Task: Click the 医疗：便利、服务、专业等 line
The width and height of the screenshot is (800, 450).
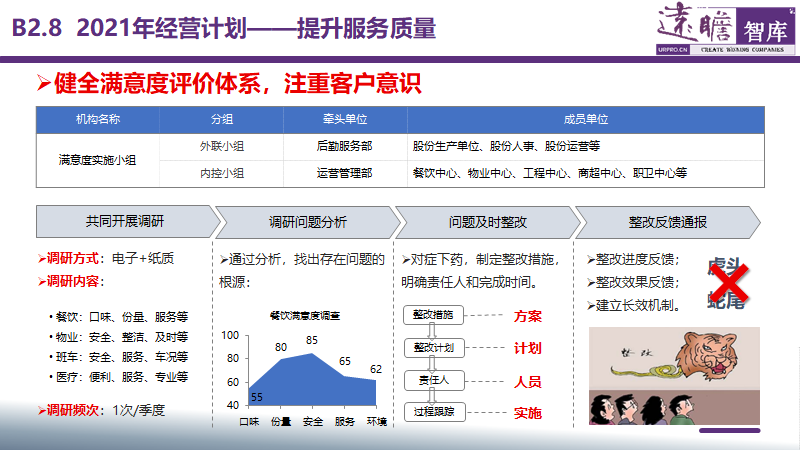Action: [x=118, y=377]
